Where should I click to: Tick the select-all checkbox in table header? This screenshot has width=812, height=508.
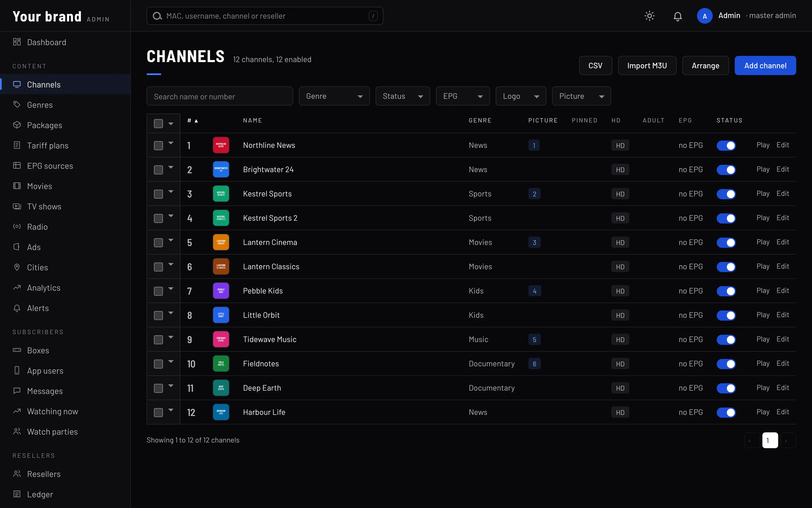coord(158,124)
